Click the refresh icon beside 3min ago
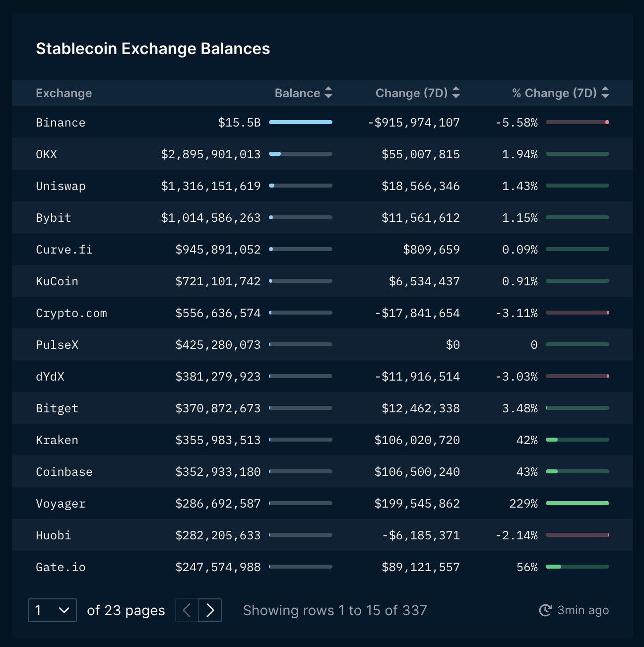The height and width of the screenshot is (647, 644). pyautogui.click(x=545, y=610)
